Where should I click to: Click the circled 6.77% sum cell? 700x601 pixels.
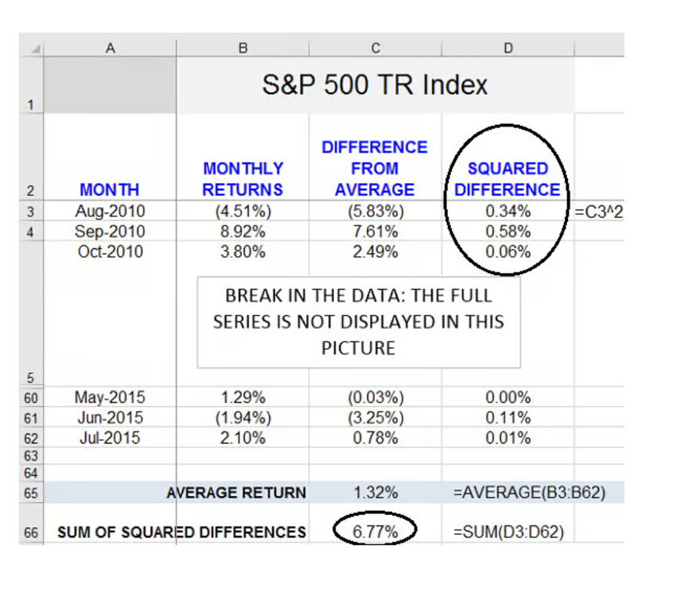[375, 532]
